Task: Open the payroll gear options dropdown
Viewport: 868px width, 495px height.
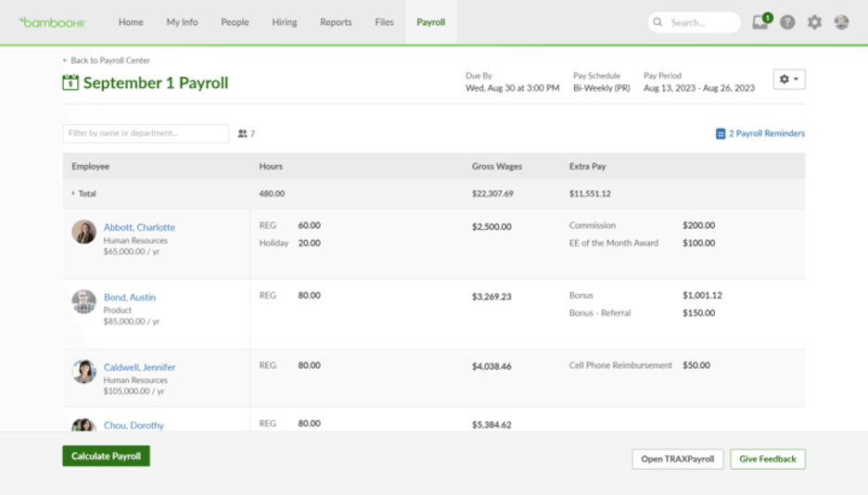Action: click(789, 80)
